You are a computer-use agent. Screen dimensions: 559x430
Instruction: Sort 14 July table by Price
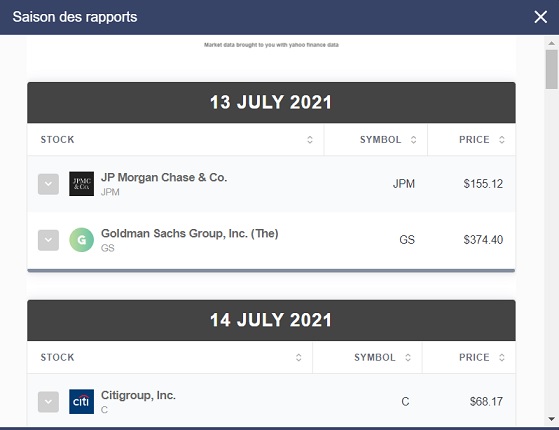pos(502,357)
